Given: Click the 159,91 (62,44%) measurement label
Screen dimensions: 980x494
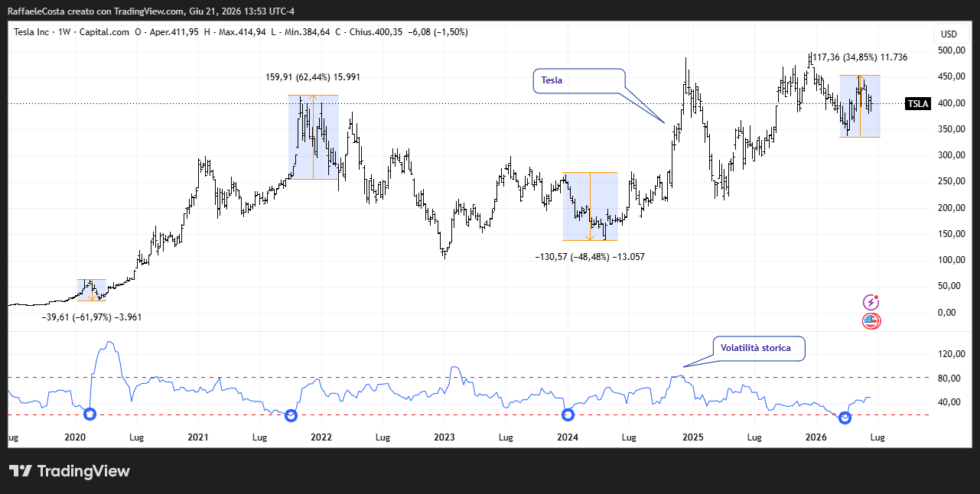Looking at the screenshot, I should (x=313, y=77).
